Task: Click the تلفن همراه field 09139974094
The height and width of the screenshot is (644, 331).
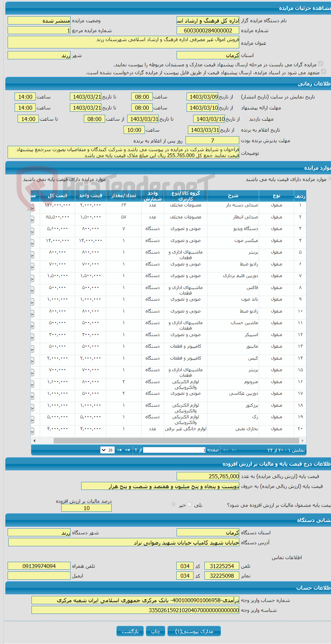Action: tap(39, 566)
